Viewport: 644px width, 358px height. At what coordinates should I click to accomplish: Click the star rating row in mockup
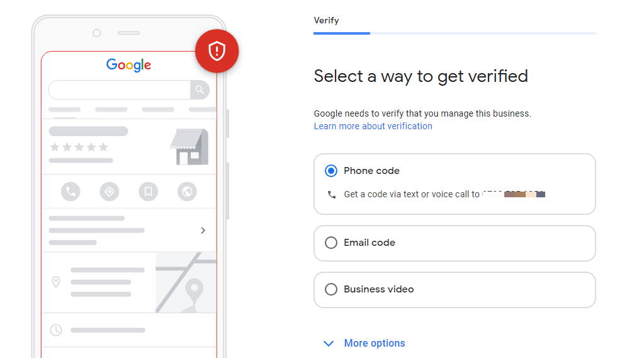coord(79,147)
